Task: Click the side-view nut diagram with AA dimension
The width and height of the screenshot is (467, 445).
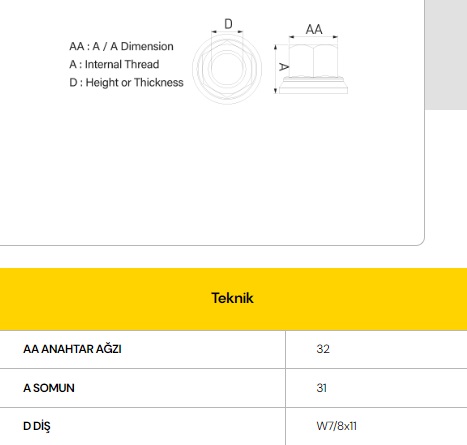Action: 311,60
